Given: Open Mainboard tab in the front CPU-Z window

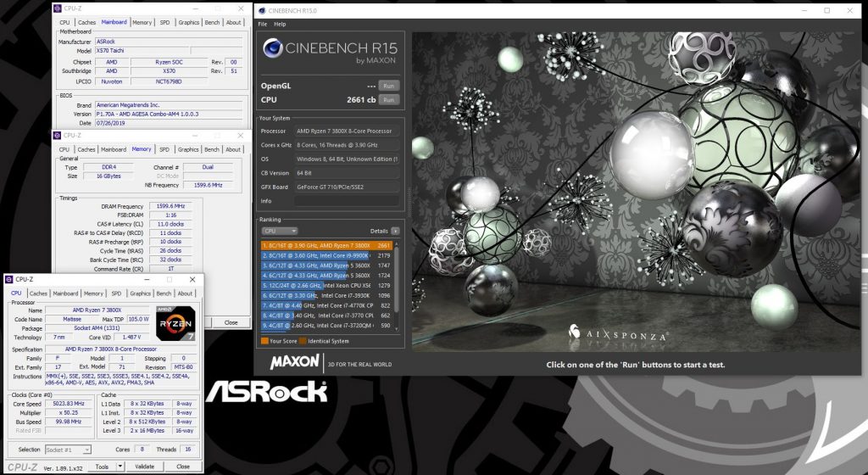Looking at the screenshot, I should (x=65, y=293).
